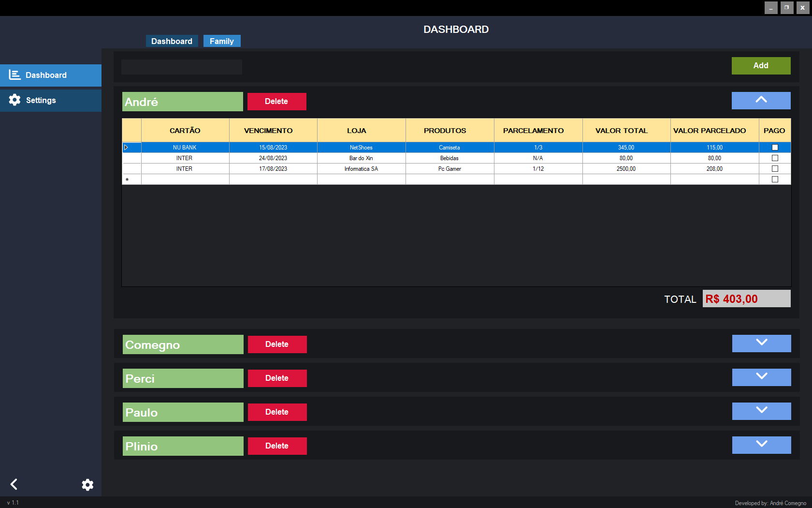Check PAGO for the NetShoes row
Viewport: 812px width, 508px height.
[775, 148]
